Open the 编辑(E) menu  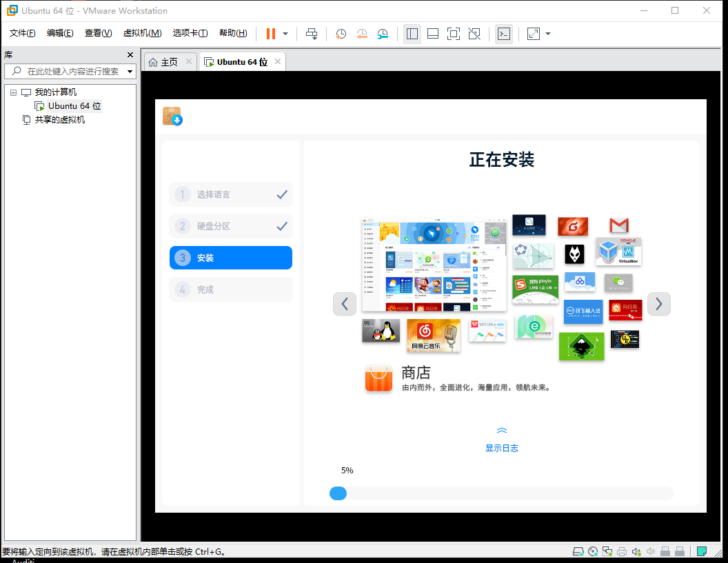tap(60, 33)
